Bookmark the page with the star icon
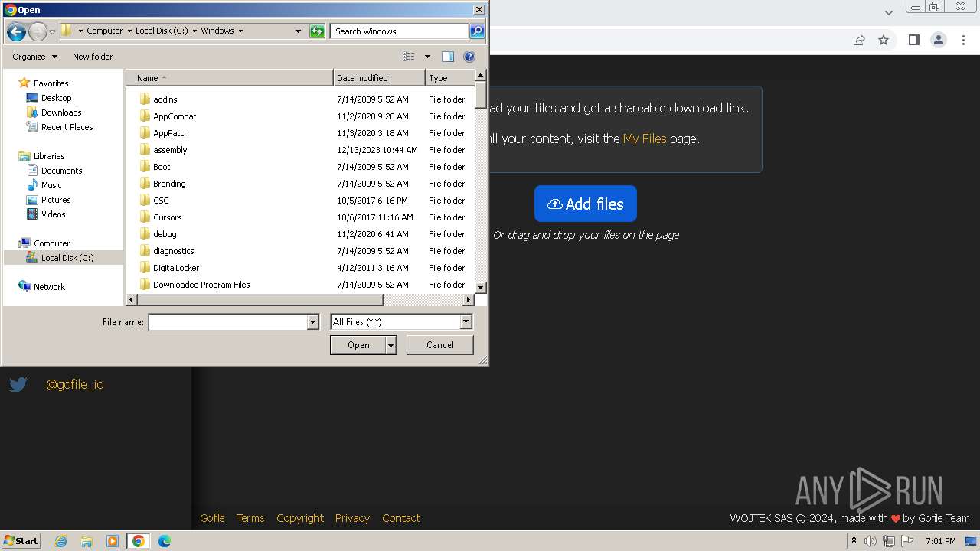 884,40
